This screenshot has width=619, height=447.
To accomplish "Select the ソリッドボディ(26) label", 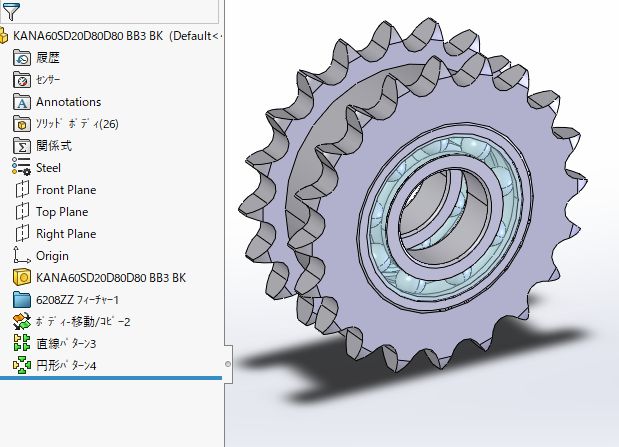I will [77, 124].
